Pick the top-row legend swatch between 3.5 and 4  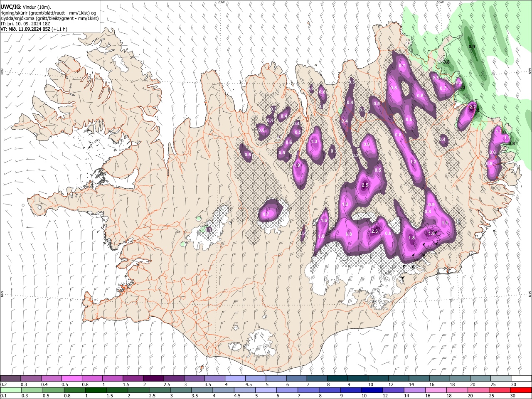pos(214,379)
